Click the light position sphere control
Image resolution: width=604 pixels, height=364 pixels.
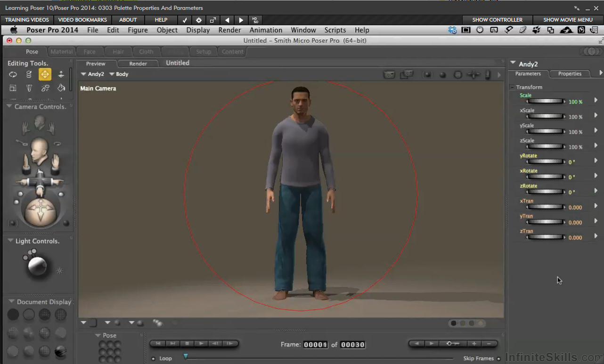pyautogui.click(x=38, y=267)
